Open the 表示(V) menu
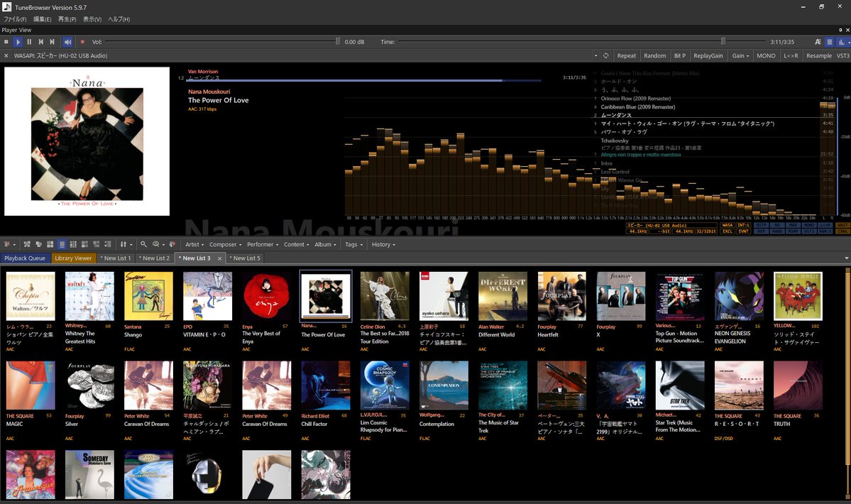The image size is (851, 504). [x=92, y=20]
